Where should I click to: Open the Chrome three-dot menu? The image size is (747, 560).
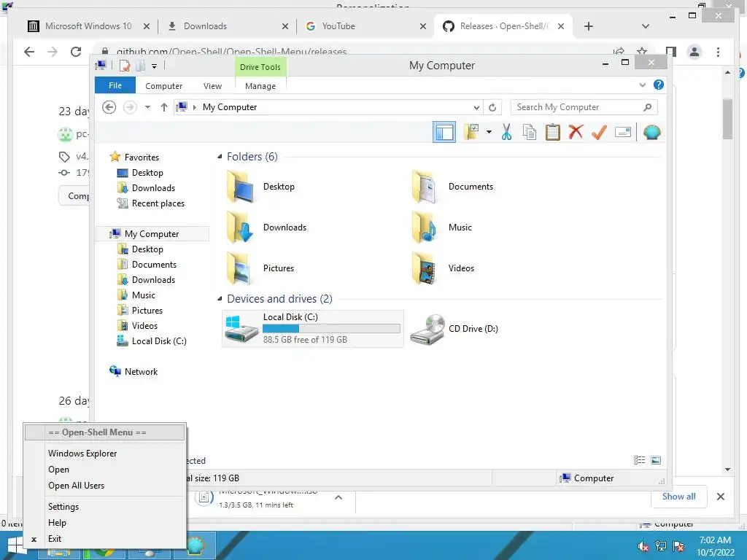(718, 52)
